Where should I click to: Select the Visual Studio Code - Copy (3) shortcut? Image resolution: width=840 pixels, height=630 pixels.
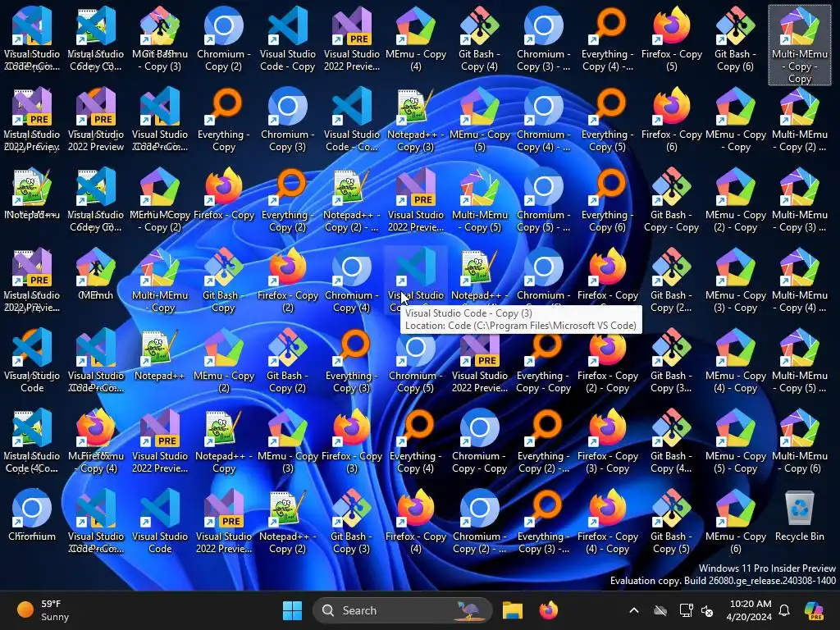(x=416, y=280)
